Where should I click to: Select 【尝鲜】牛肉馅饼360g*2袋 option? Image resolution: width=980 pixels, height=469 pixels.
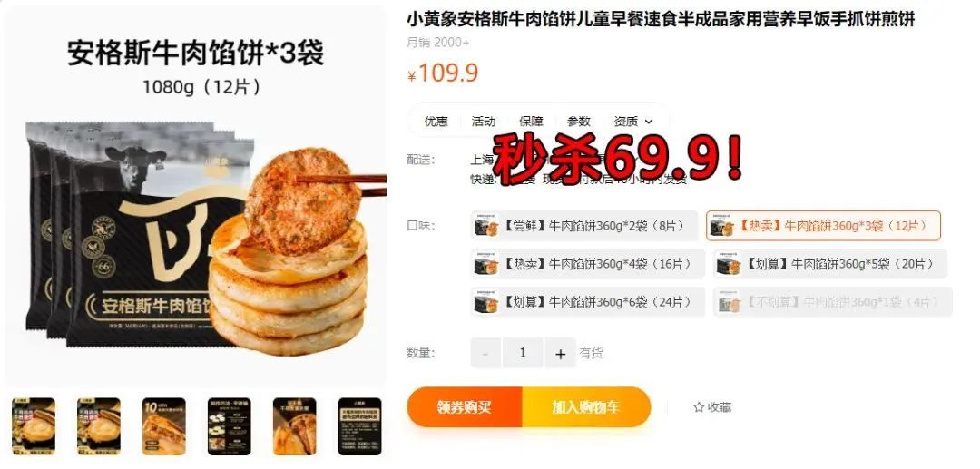584,226
